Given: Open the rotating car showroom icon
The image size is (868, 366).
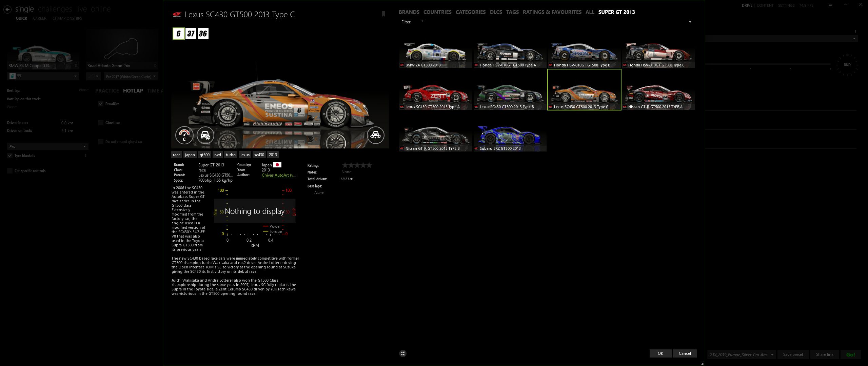Looking at the screenshot, I should point(376,135).
